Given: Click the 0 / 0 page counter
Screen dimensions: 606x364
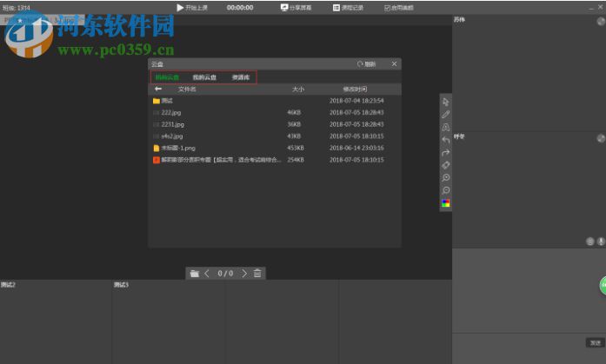Looking at the screenshot, I should tap(225, 274).
